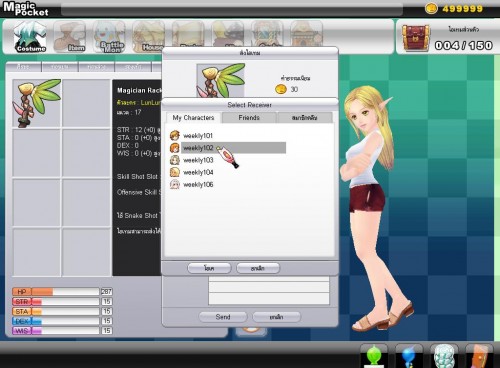Switch to the My Characters tab
This screenshot has width=500, height=368.
click(193, 118)
